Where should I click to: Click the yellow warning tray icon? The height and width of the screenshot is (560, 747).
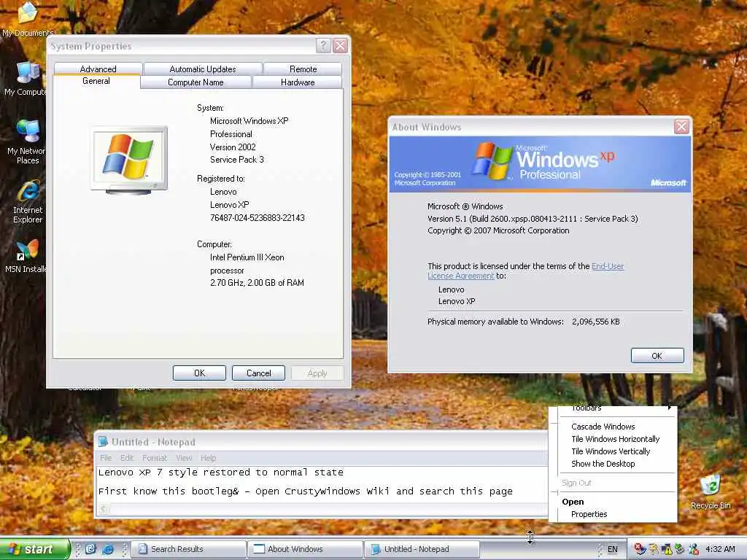(x=667, y=549)
